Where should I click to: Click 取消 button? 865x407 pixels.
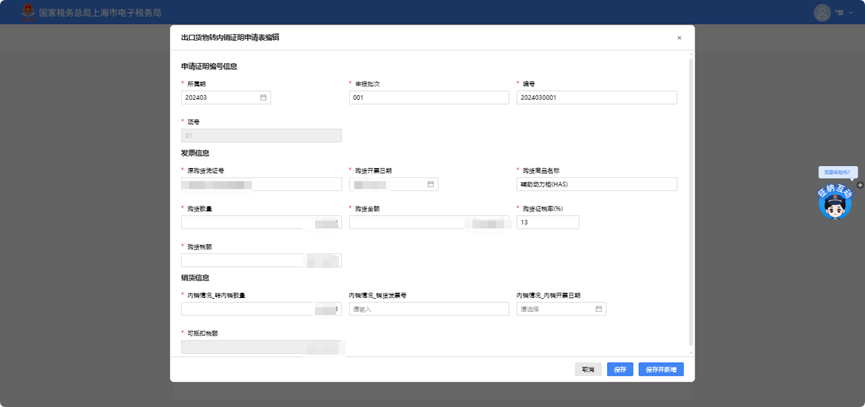pyautogui.click(x=588, y=369)
